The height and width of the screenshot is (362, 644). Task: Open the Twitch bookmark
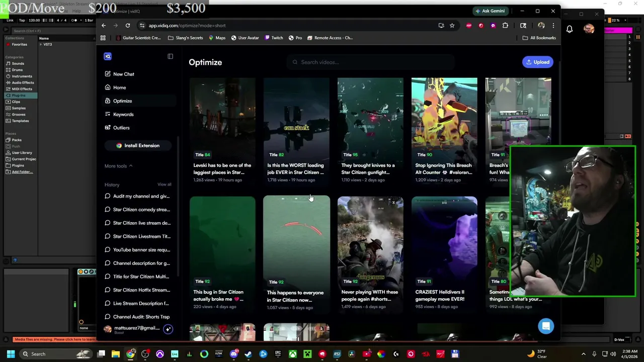[x=274, y=38]
